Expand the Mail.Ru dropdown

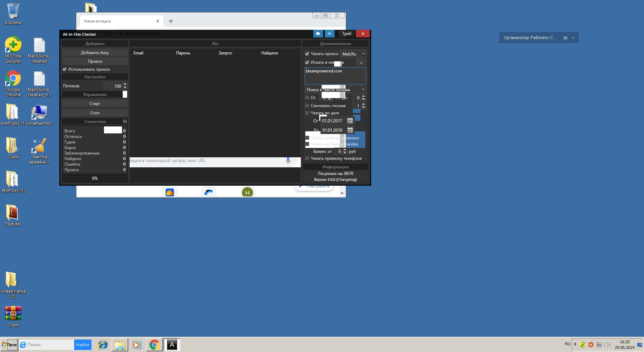[353, 54]
